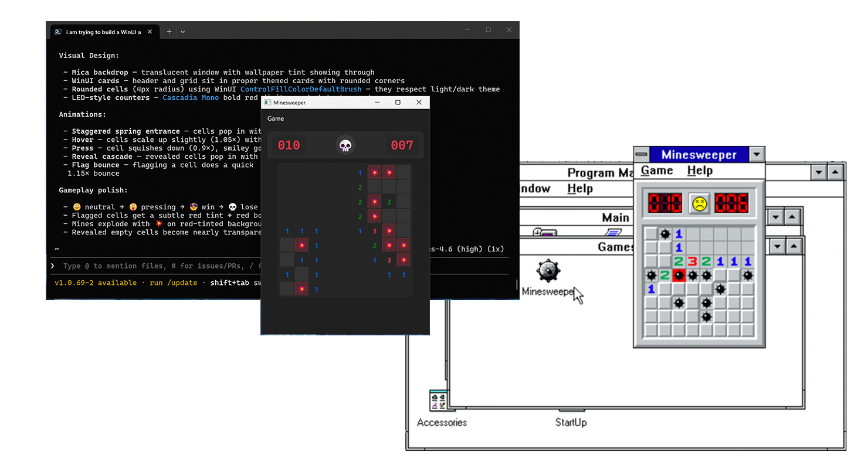
Task: Open the Help menu in classic Minesweeper
Action: pyautogui.click(x=700, y=171)
